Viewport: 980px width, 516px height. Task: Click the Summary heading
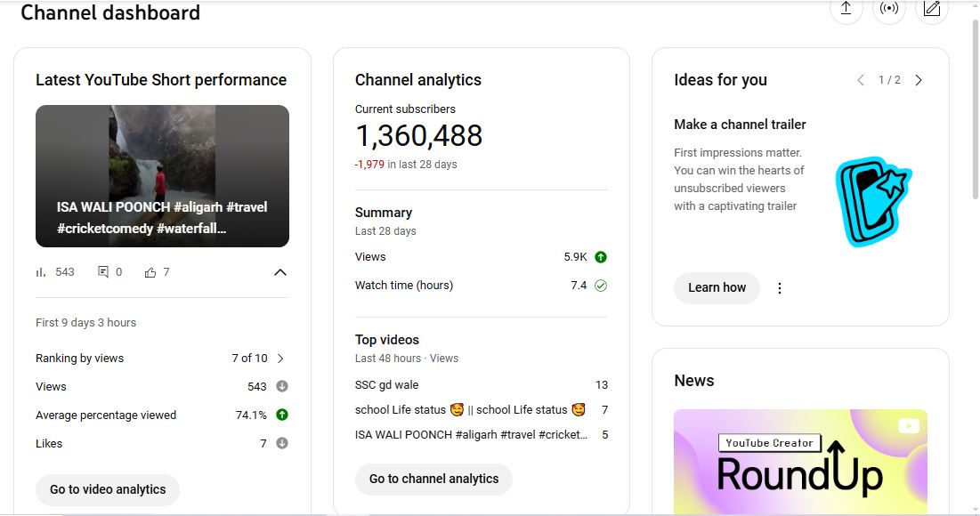pos(383,213)
